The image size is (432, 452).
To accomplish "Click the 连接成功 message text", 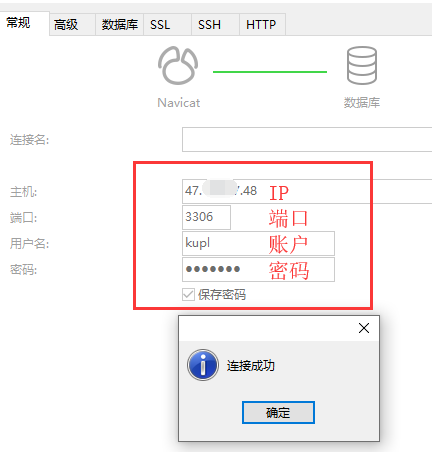I will (x=251, y=366).
